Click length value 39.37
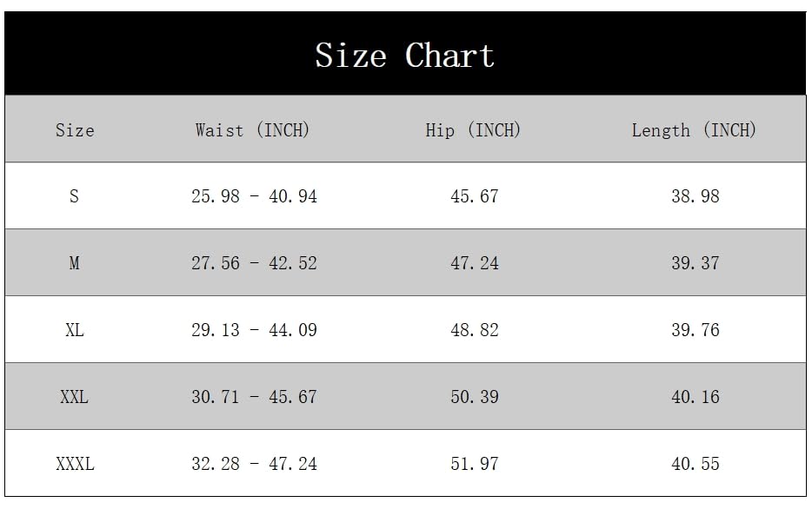Viewport: 812px width, 509px height. click(696, 263)
